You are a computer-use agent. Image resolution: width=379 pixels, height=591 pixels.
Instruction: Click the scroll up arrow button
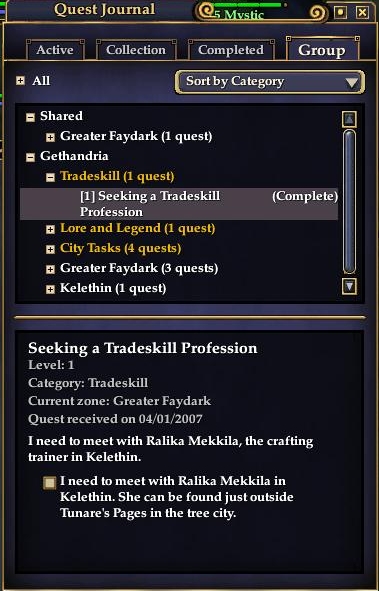pos(349,119)
